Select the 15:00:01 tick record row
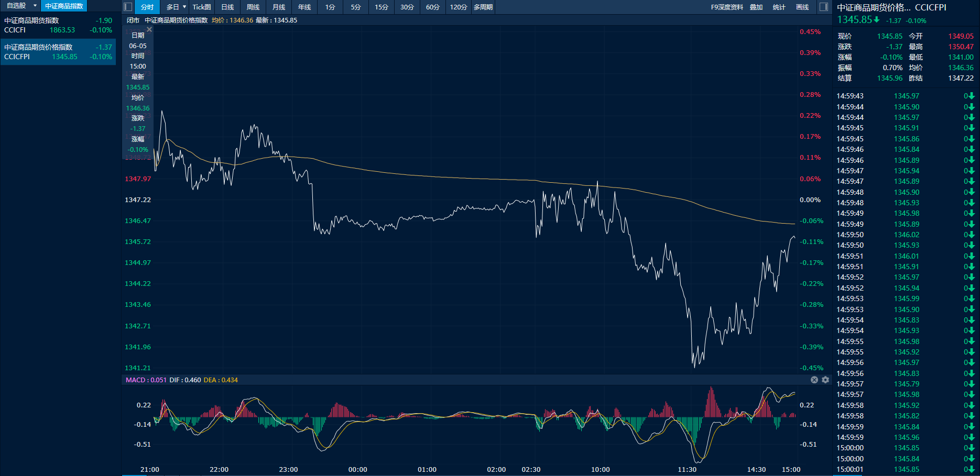Viewport: 980px width, 476px height. pyautogui.click(x=905, y=469)
